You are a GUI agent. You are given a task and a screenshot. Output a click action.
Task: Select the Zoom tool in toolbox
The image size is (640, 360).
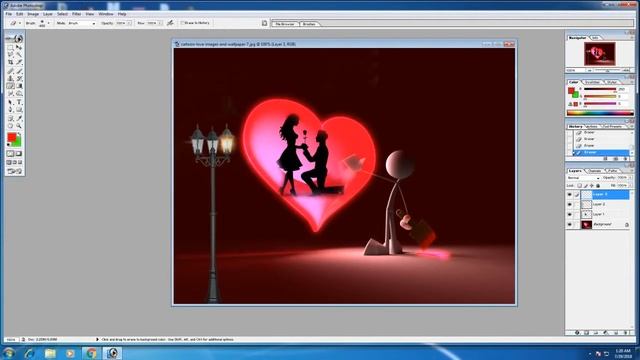pyautogui.click(x=19, y=126)
